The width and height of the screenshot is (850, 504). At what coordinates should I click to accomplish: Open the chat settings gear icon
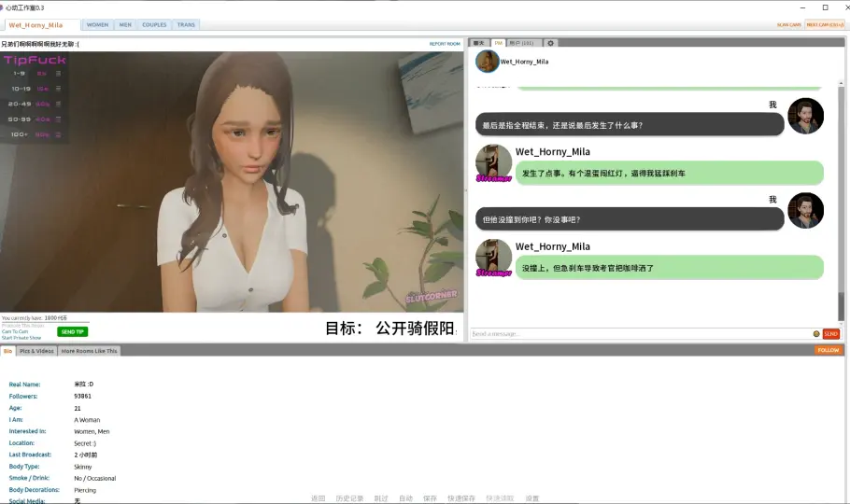click(x=550, y=43)
